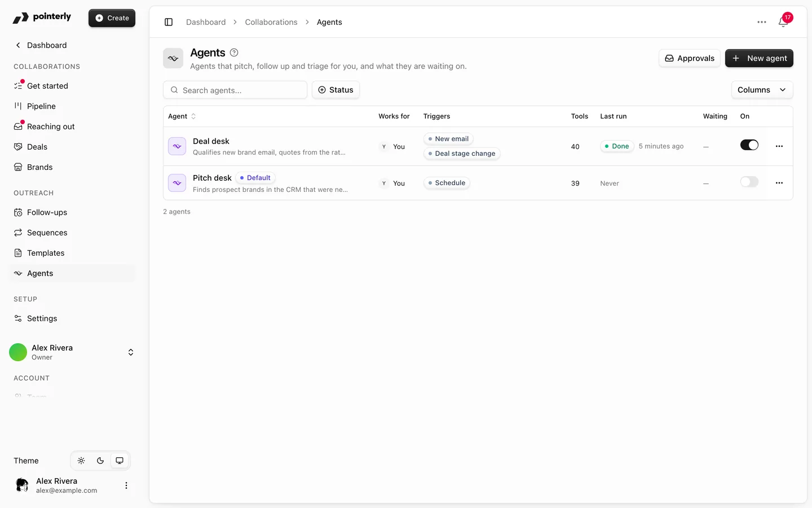Click the Pitch desk agent icon
This screenshot has height=508, width=812.
click(177, 183)
